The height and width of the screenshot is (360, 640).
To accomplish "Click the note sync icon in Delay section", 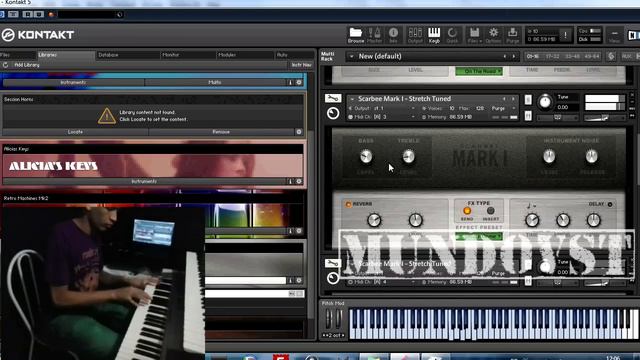I will pos(530,205).
